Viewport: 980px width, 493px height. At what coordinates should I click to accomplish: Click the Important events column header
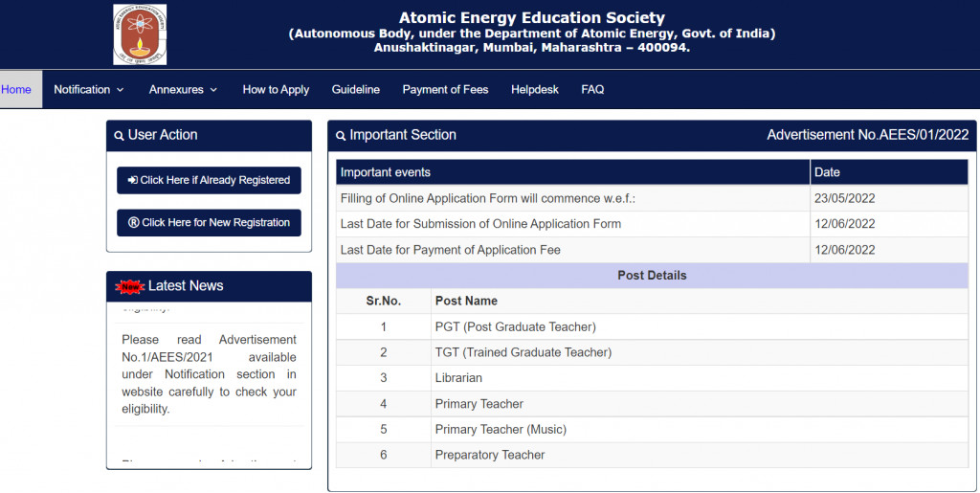pyautogui.click(x=573, y=172)
